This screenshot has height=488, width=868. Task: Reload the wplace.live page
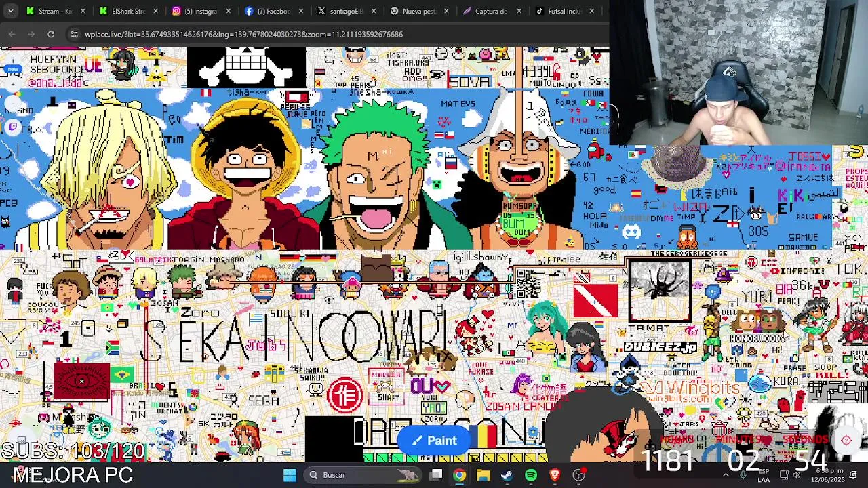[x=51, y=34]
